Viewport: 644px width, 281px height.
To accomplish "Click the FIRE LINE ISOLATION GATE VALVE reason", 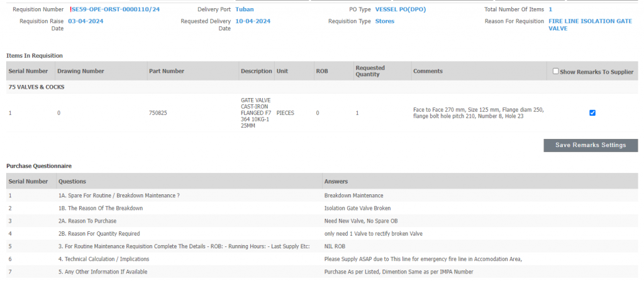I will point(590,25).
